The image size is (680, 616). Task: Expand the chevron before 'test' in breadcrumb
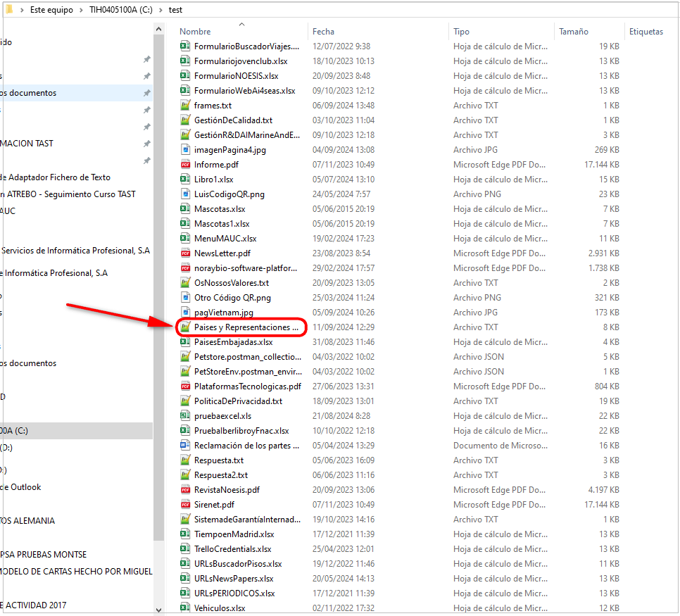tap(161, 11)
